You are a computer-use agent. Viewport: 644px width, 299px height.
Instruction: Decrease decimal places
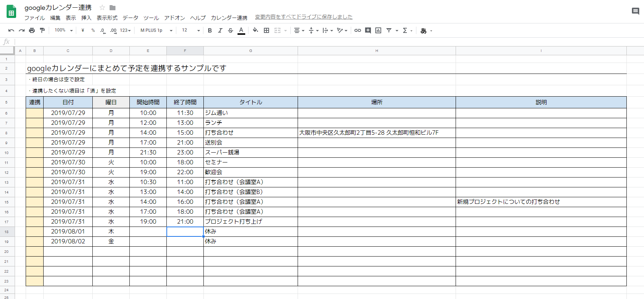click(x=103, y=30)
